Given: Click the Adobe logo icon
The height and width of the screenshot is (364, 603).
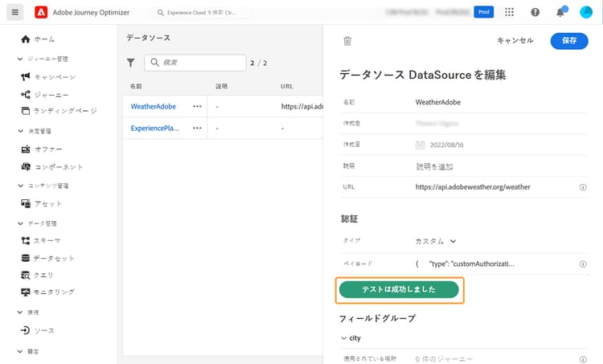Looking at the screenshot, I should click(41, 12).
